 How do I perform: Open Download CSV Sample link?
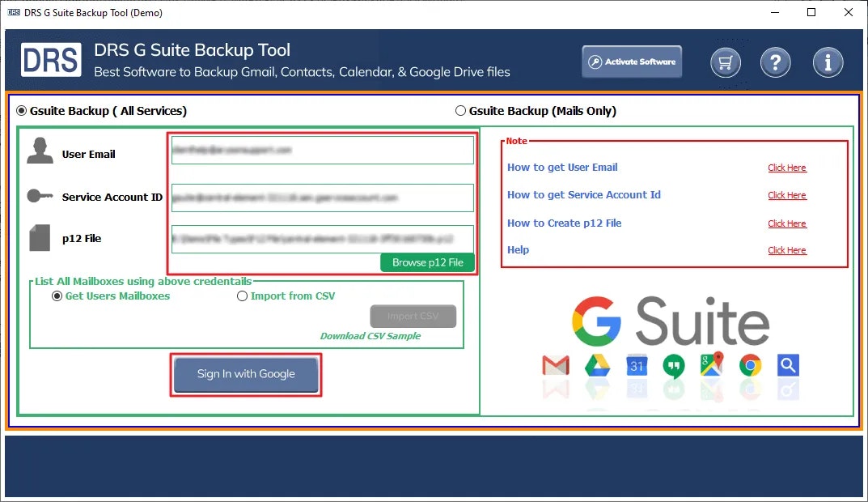coord(370,336)
